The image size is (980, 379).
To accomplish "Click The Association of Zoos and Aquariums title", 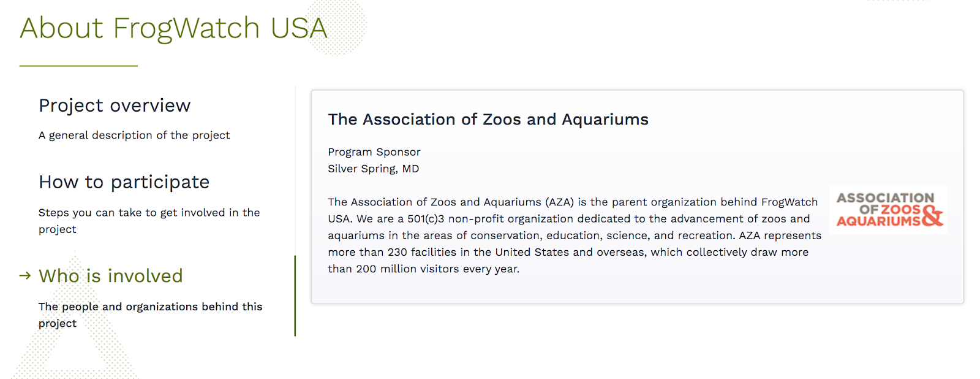I will (488, 120).
